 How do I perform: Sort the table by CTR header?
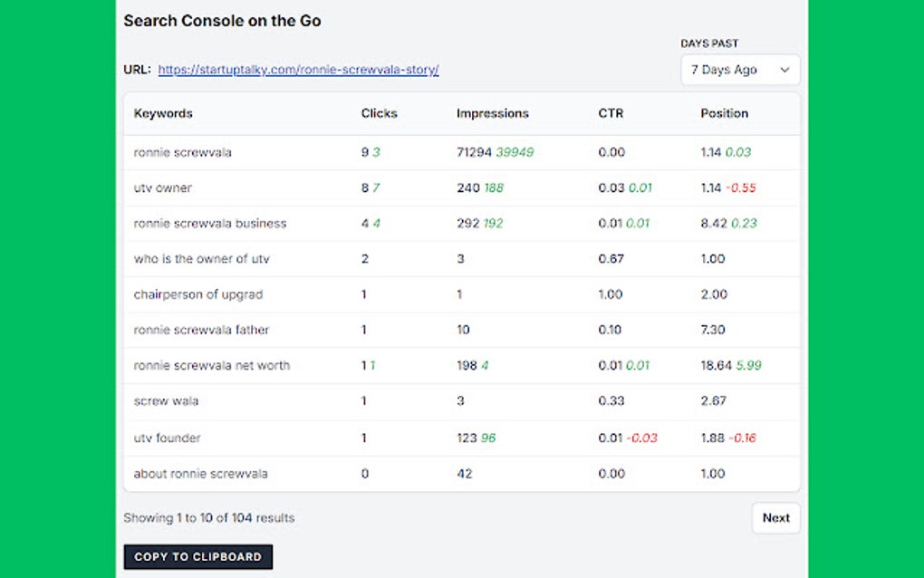(x=611, y=113)
